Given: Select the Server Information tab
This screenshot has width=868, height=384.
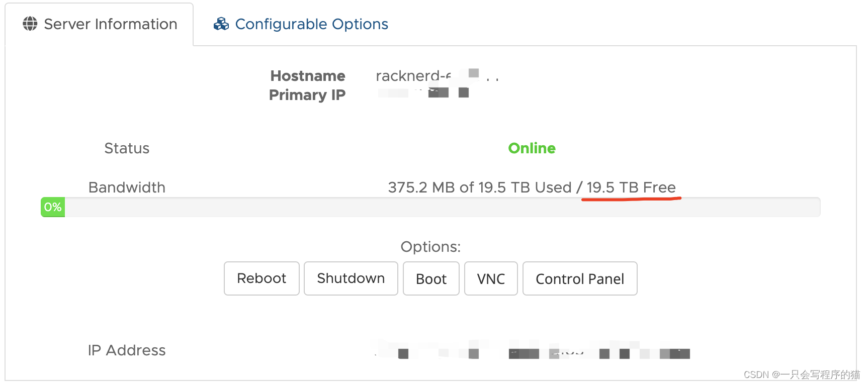Looking at the screenshot, I should (110, 24).
